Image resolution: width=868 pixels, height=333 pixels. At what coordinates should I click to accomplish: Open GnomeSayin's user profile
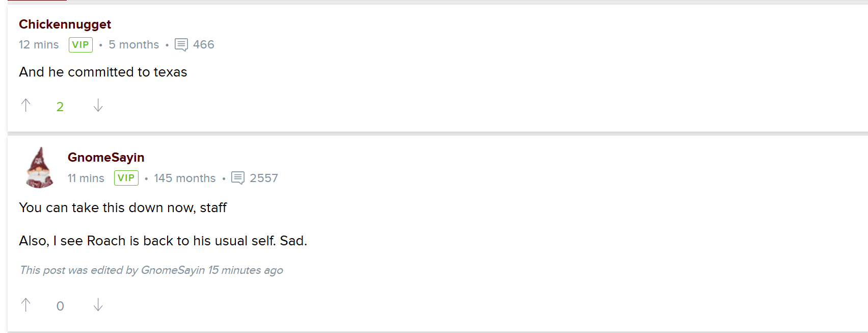106,157
